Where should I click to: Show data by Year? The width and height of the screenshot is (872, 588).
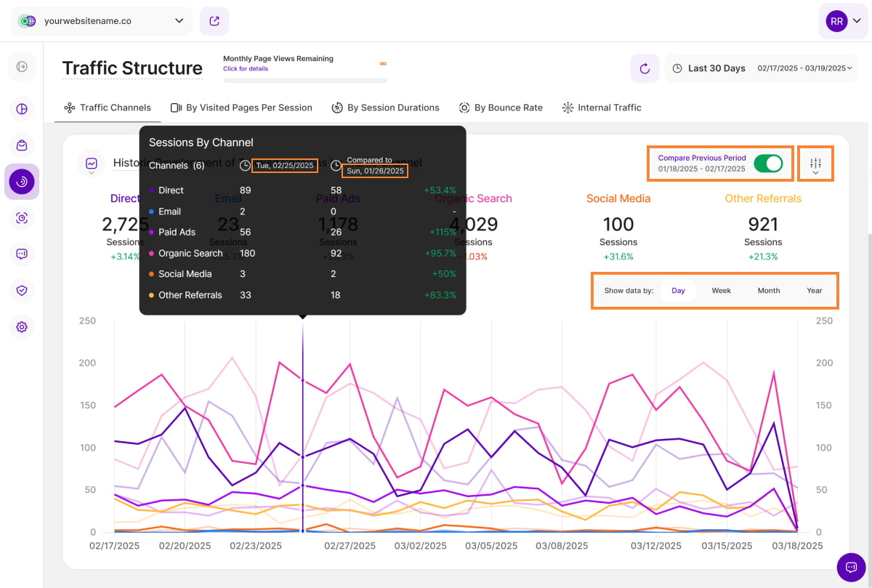pos(814,291)
